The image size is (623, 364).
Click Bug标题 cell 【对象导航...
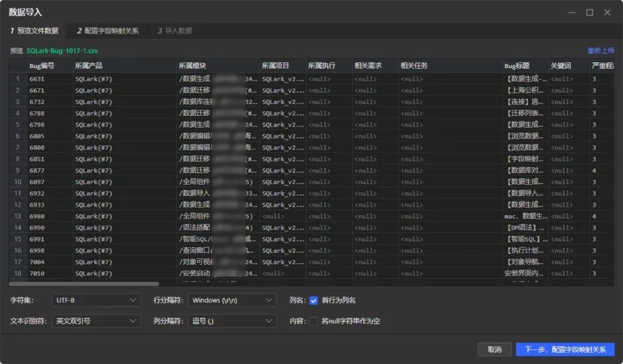pyautogui.click(x=526, y=262)
